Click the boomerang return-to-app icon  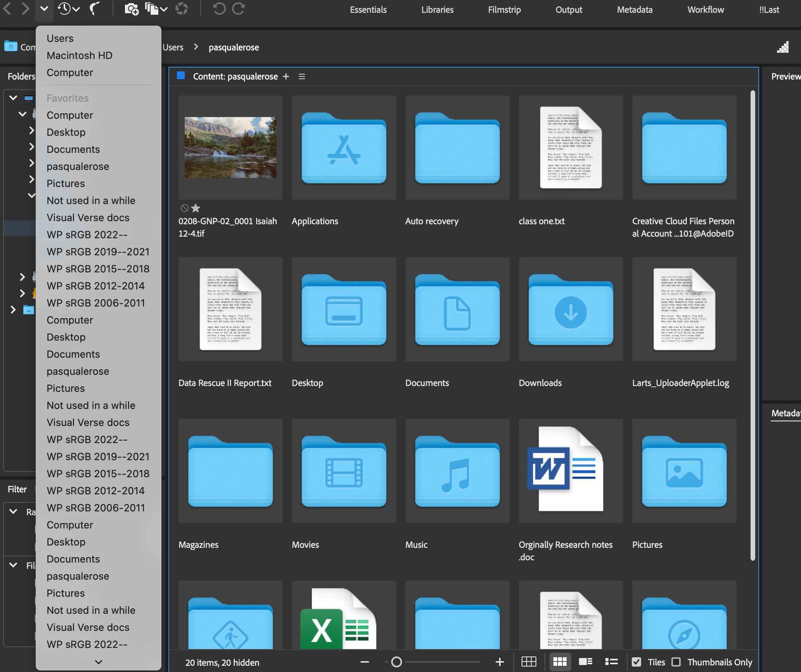(94, 9)
